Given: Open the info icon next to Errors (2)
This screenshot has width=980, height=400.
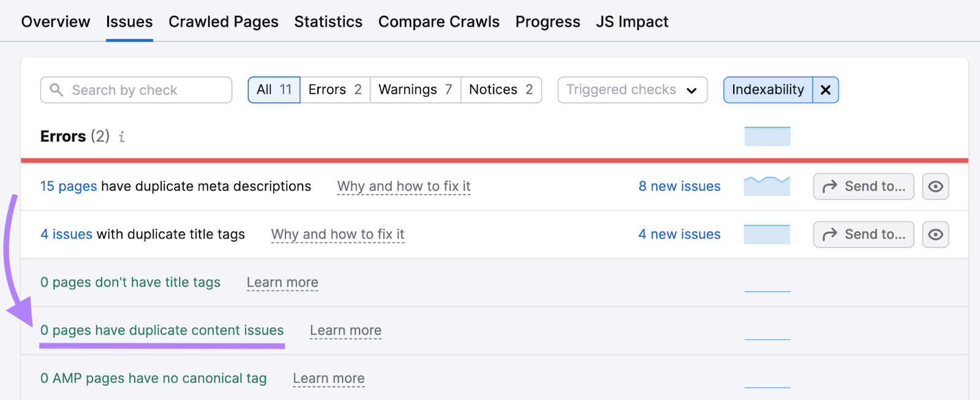Looking at the screenshot, I should 121,137.
